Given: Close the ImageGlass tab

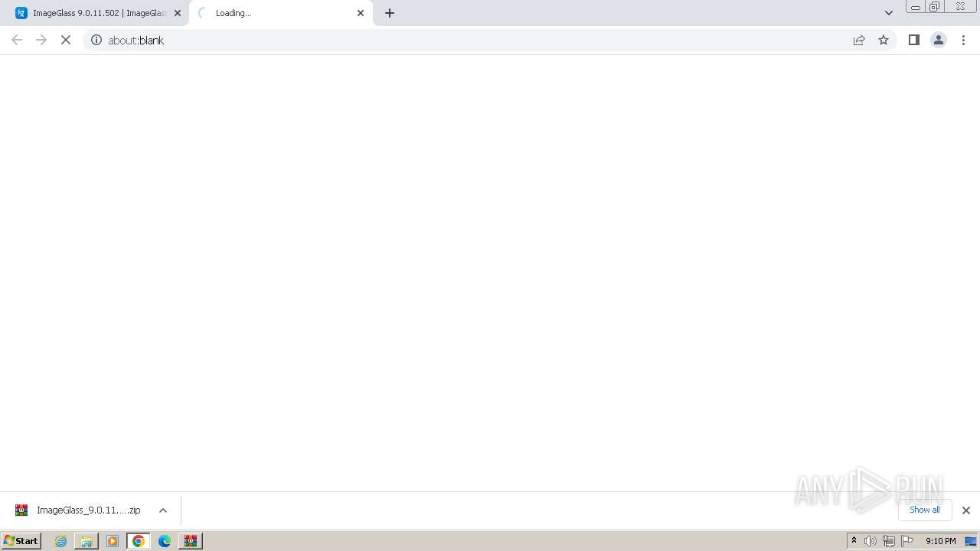Looking at the screenshot, I should click(178, 13).
